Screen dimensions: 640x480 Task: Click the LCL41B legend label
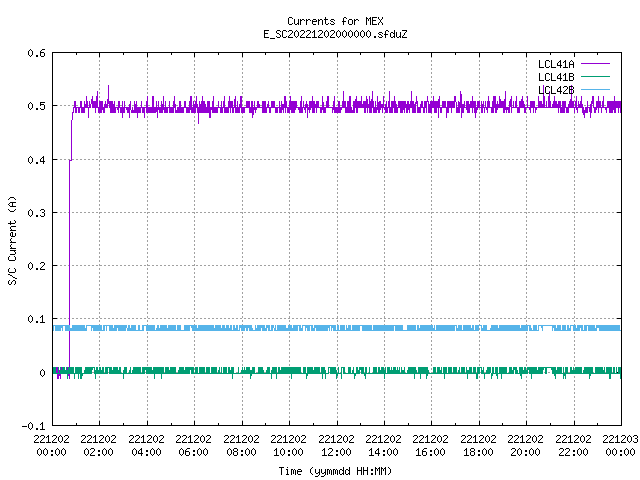556,77
